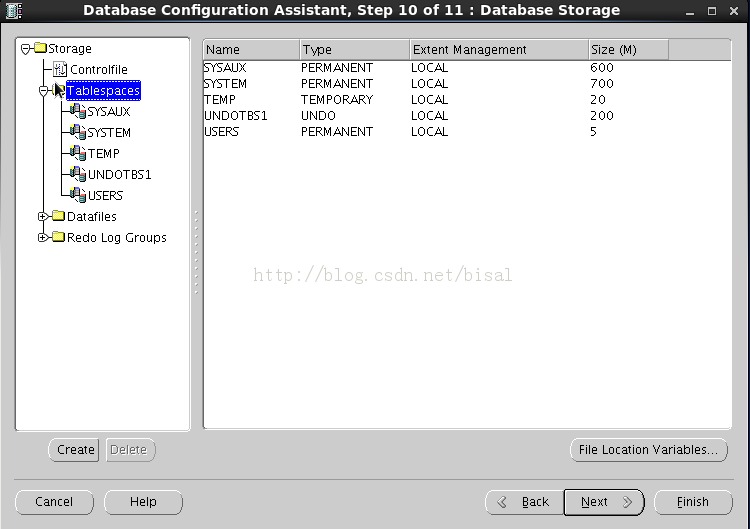The image size is (750, 529).
Task: Expand the Datafiles tree node
Action: pos(43,217)
